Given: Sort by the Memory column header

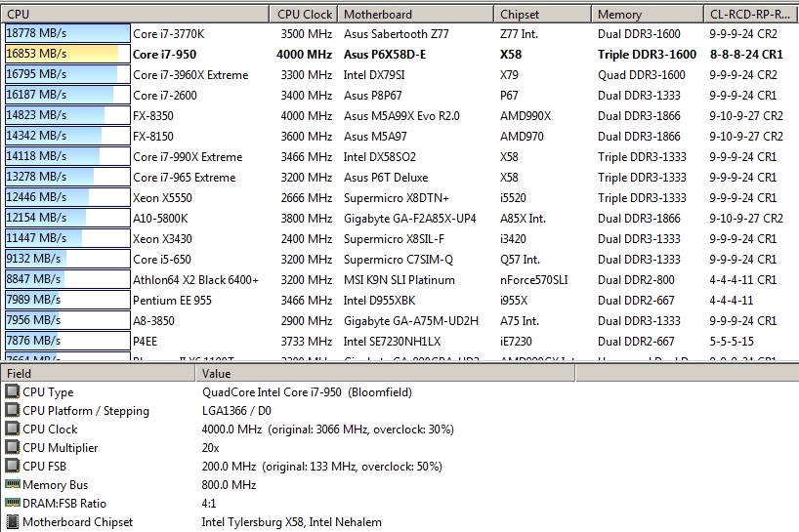Looking at the screenshot, I should (x=647, y=14).
